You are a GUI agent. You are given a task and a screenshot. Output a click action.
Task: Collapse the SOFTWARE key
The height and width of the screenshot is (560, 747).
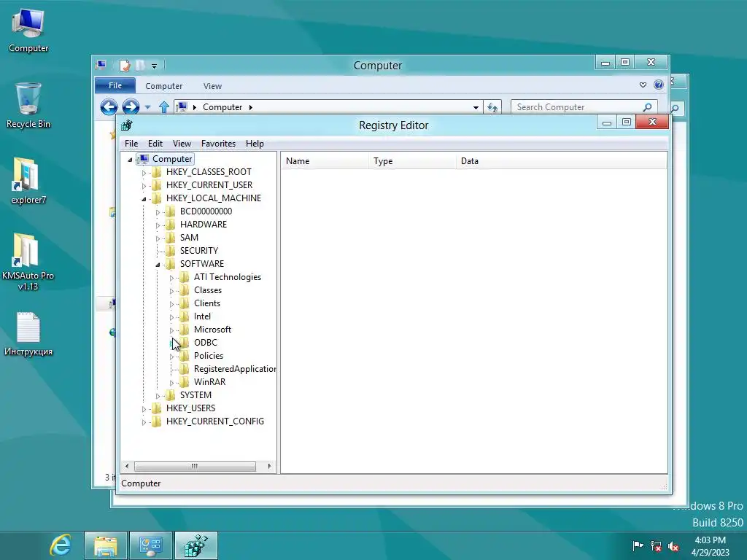click(158, 265)
